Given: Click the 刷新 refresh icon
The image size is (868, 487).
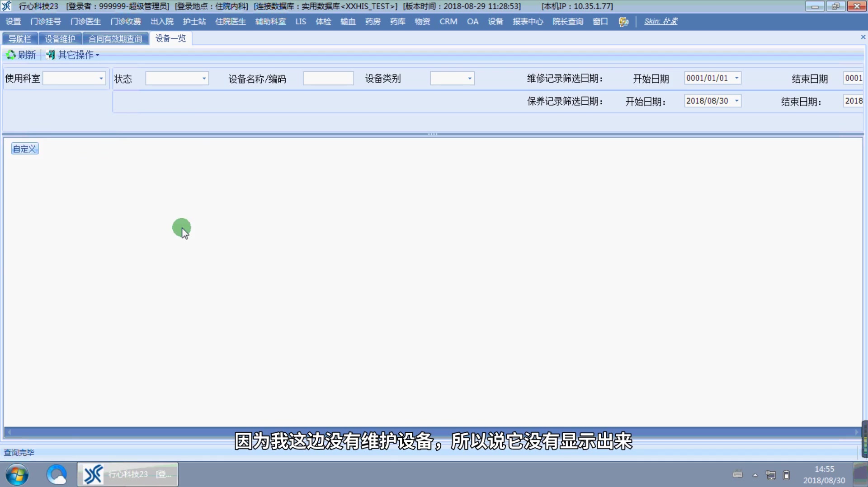Looking at the screenshot, I should pos(11,55).
